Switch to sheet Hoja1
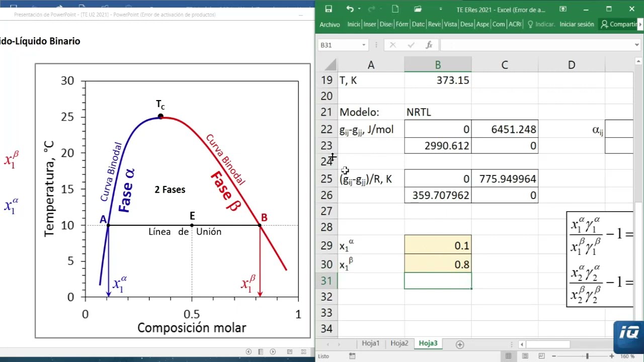 [371, 343]
